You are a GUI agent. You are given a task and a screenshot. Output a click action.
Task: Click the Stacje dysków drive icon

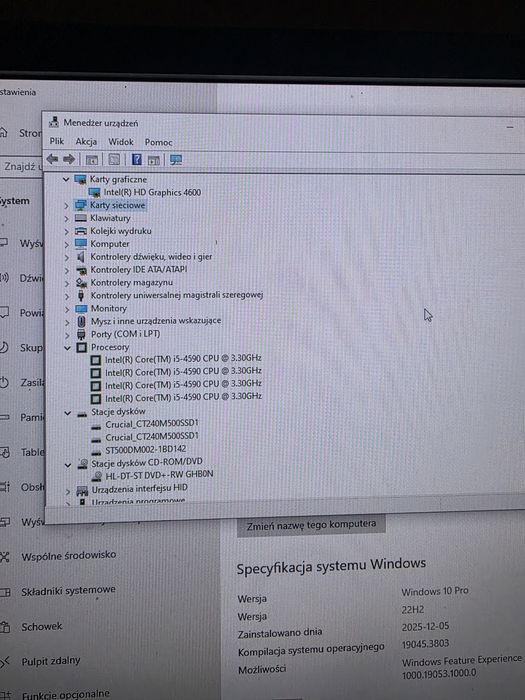click(x=82, y=414)
